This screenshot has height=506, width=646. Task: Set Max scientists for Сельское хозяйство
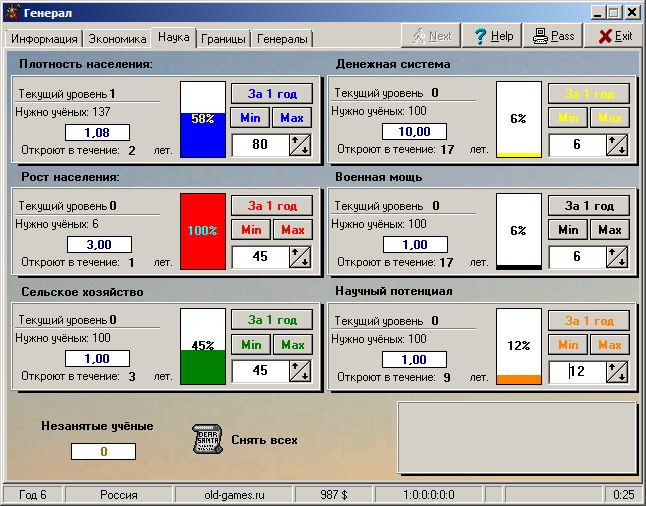(293, 344)
